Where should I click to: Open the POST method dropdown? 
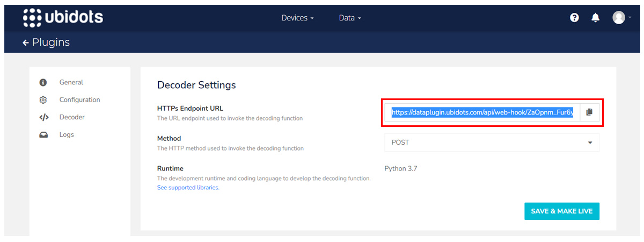coord(492,143)
